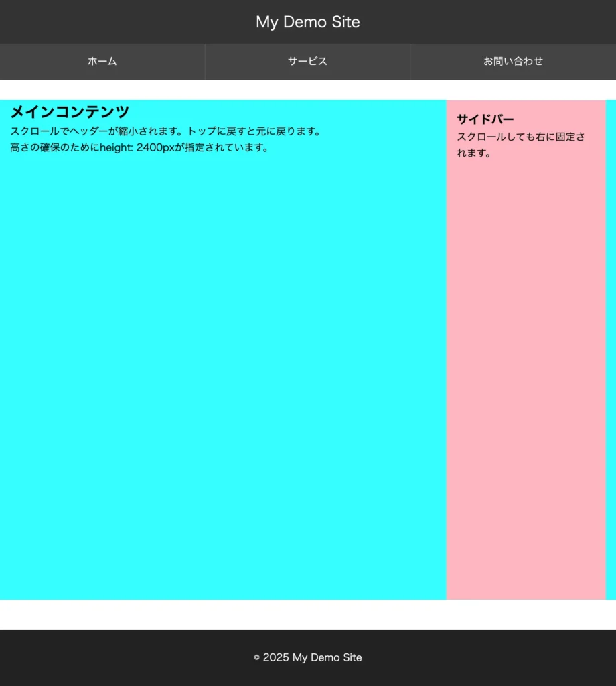Click the scroll-behavior description sentence

tap(165, 131)
